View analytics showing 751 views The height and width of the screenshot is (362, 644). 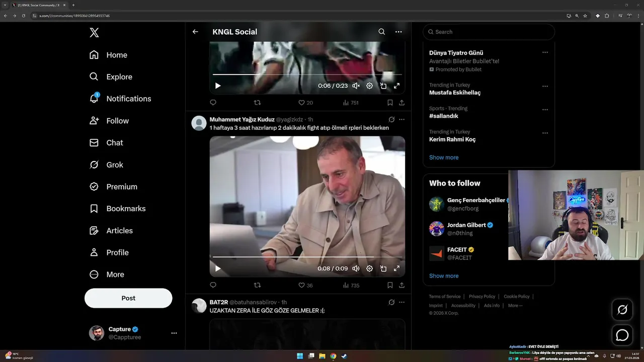351,103
